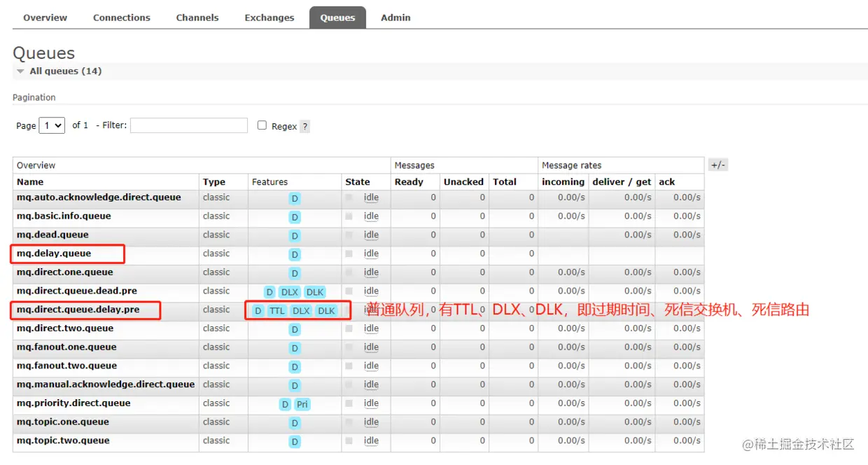Open queue mq.topic.one.queue

point(63,422)
